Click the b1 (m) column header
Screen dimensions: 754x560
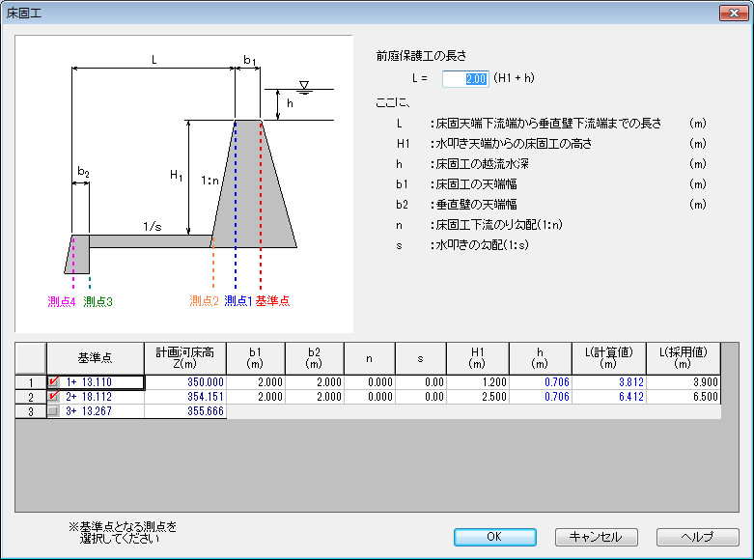[x=255, y=358]
